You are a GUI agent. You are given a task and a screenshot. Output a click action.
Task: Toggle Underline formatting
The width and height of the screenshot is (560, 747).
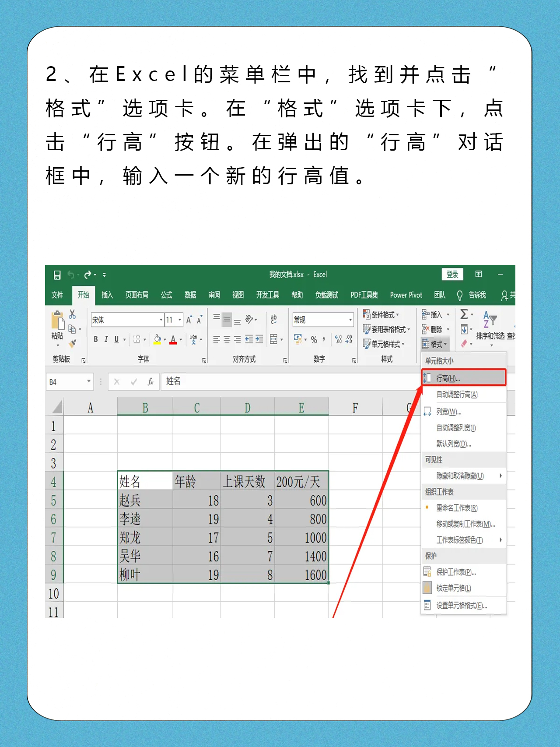pos(116,339)
